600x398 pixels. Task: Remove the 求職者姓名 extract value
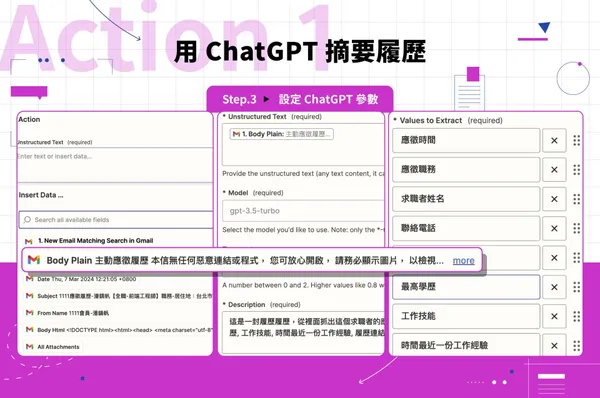[x=554, y=199]
